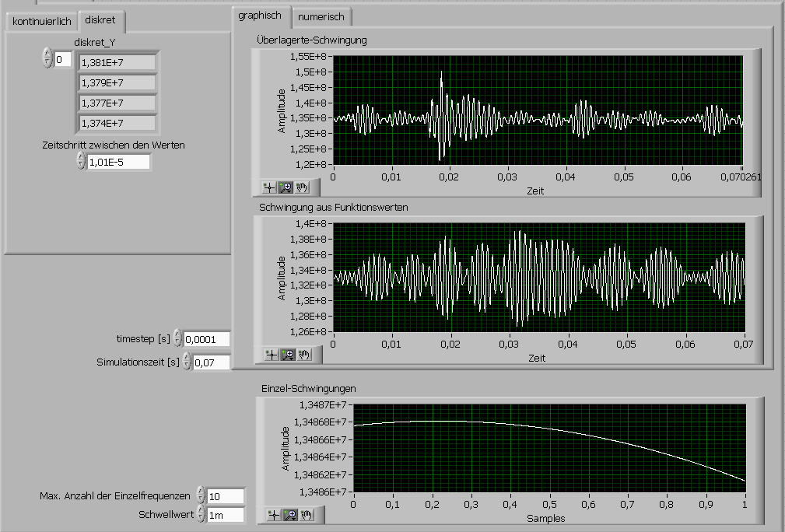Click the diskret_Y array index stepper

47,58
